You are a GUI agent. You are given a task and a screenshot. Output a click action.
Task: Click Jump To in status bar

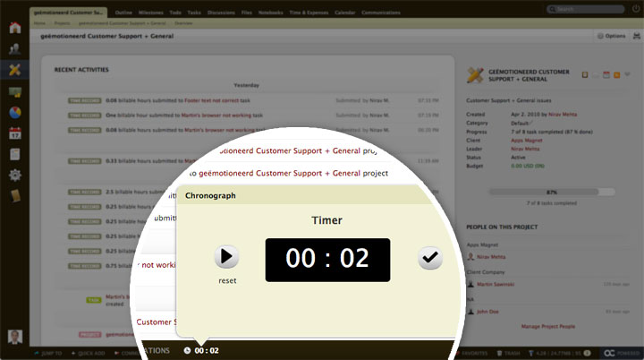coord(48,353)
